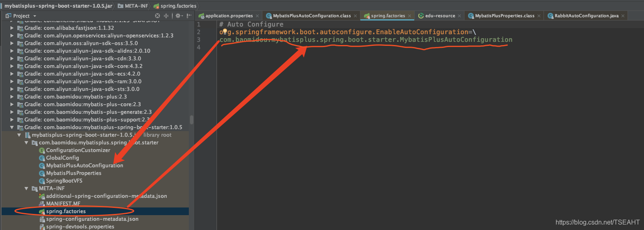Click the jar library root icon in tree

(28, 135)
